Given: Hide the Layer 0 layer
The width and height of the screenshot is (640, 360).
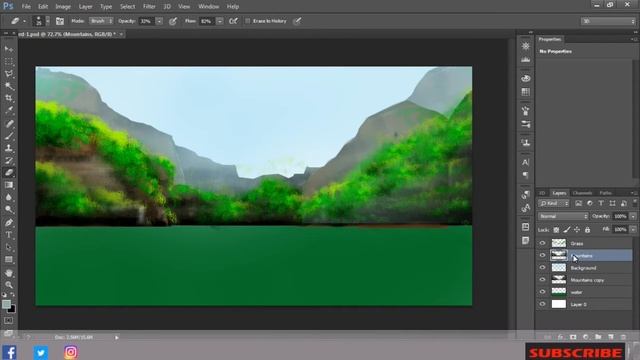Looking at the screenshot, I should tap(542, 304).
